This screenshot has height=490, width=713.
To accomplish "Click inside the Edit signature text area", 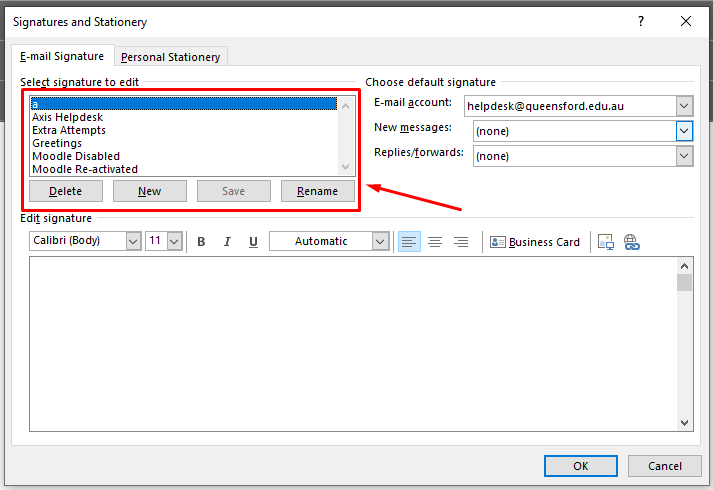I will pos(353,344).
